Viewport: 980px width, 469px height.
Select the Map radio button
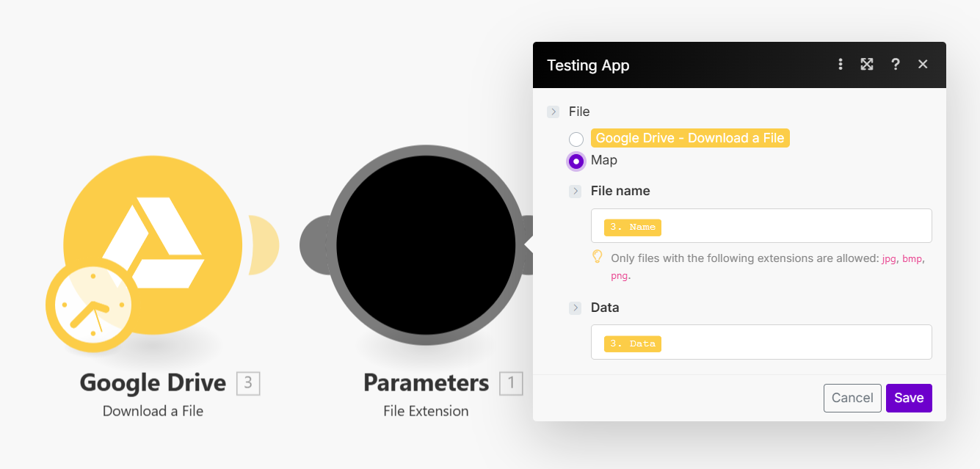click(x=576, y=161)
